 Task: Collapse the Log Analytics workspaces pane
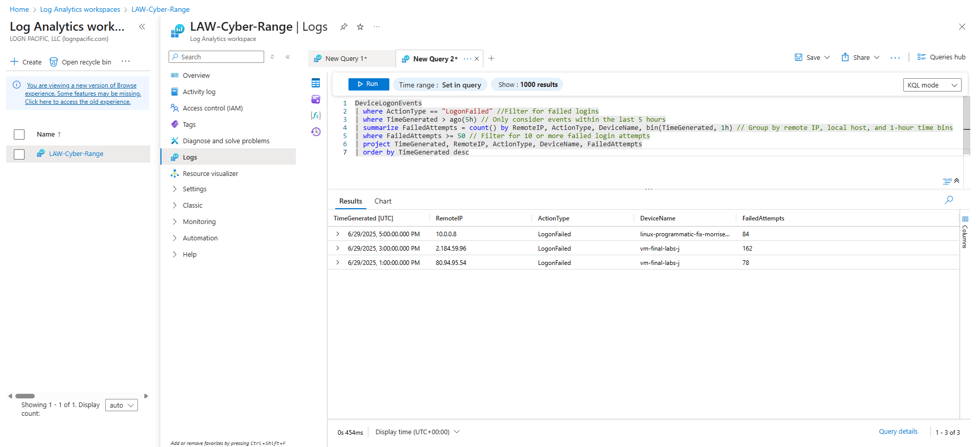click(x=142, y=27)
